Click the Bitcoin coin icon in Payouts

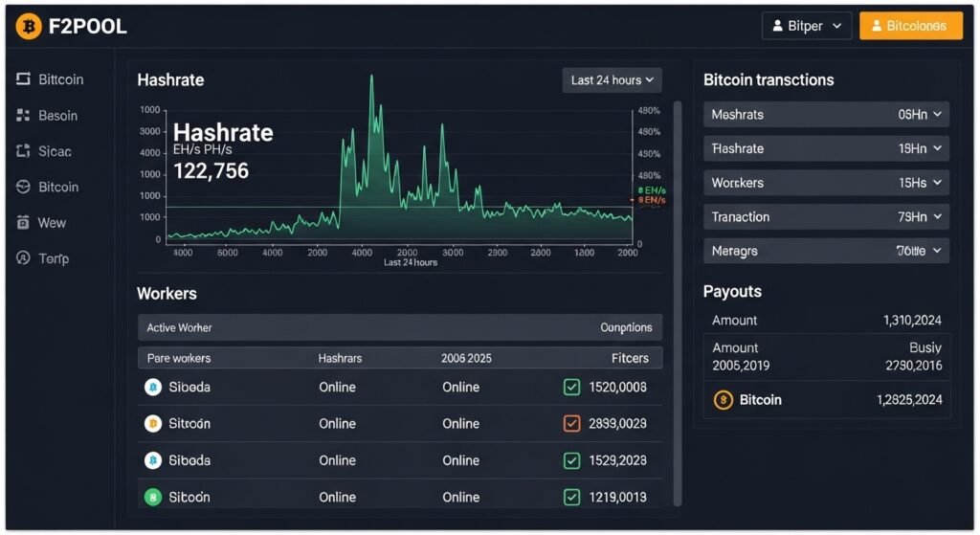[724, 400]
